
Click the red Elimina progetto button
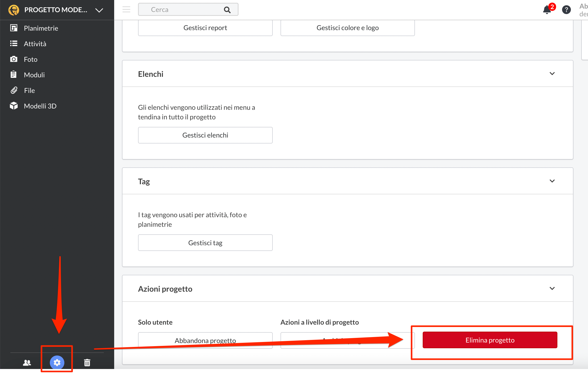(490, 340)
